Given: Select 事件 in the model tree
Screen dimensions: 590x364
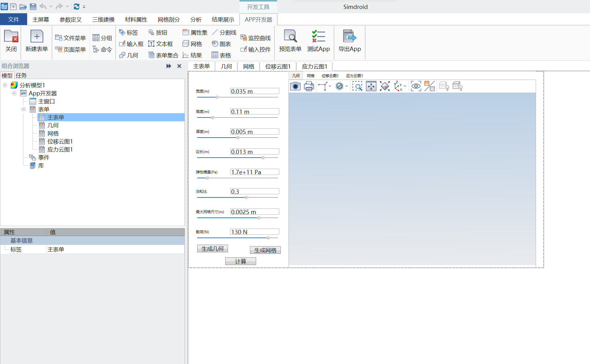Looking at the screenshot, I should coord(44,158).
